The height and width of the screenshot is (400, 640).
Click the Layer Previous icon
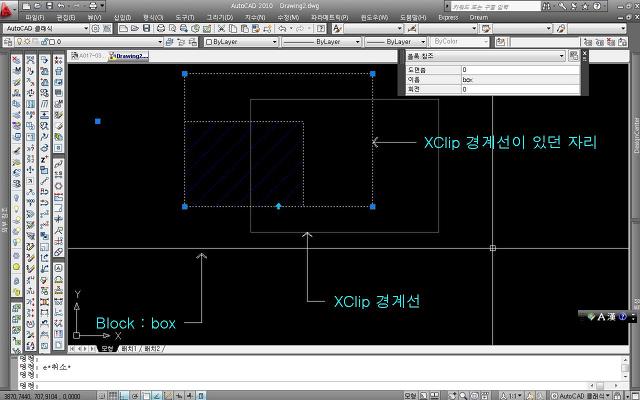181,42
